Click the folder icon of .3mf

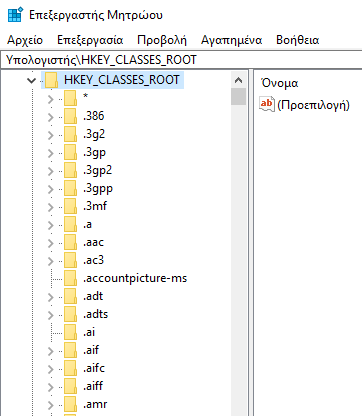click(70, 206)
